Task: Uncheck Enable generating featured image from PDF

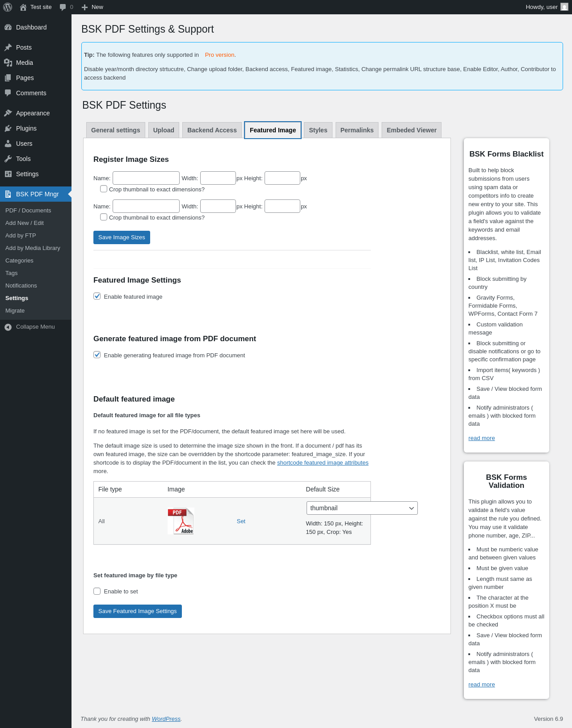Action: pos(97,355)
